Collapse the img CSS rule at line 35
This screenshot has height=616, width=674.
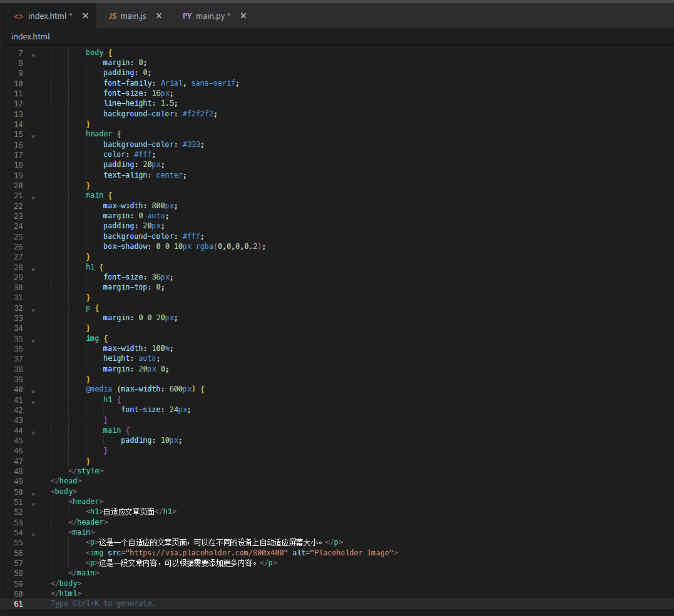[x=33, y=341]
